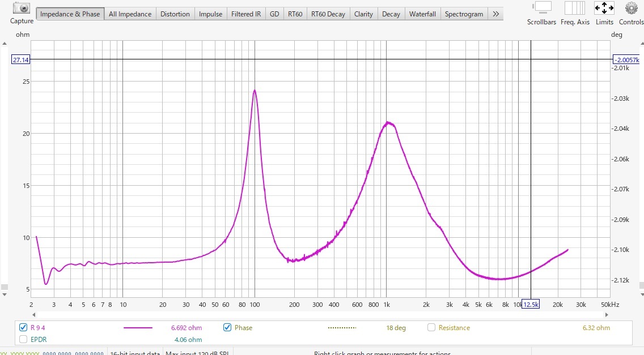Click left vertical scrollbar down arrow

(5, 294)
